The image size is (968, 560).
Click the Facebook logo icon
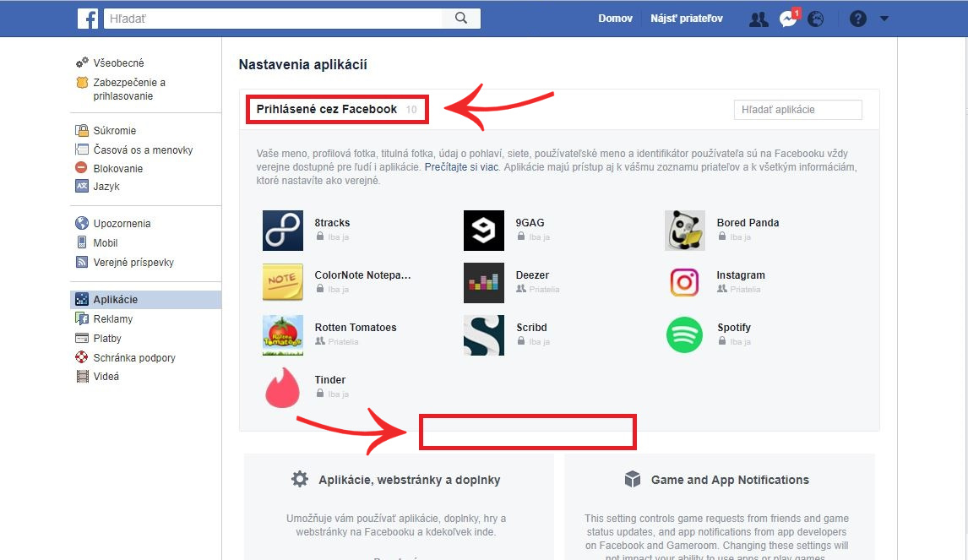[x=88, y=19]
